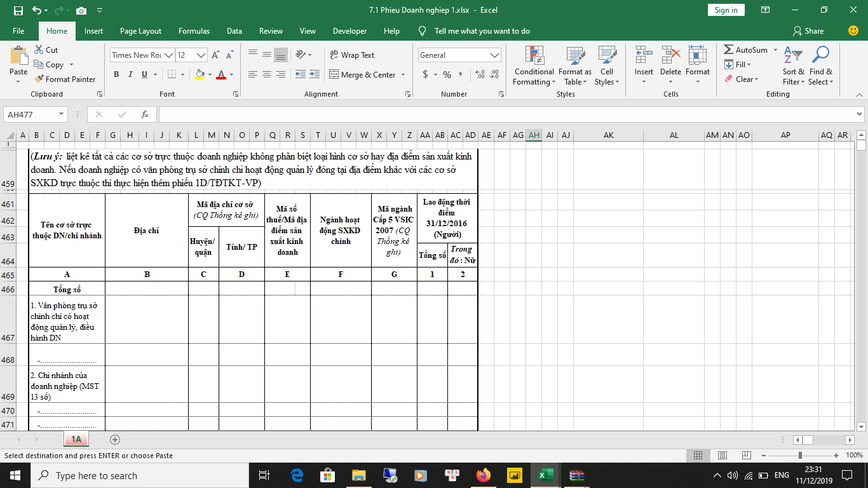The height and width of the screenshot is (488, 868).
Task: Open the font name dropdown
Action: [169, 55]
